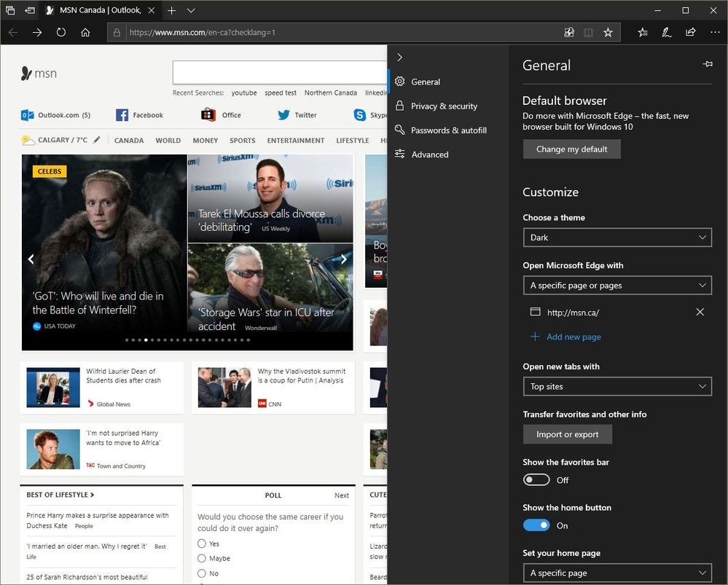
Task: Expand the 'Open new tabs with' dropdown
Action: (617, 386)
